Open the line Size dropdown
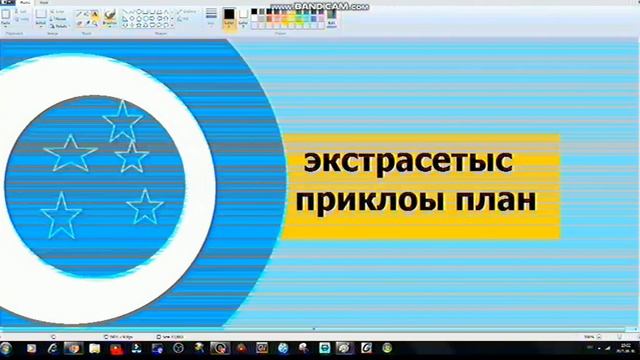The width and height of the screenshot is (640, 360). pyautogui.click(x=211, y=17)
